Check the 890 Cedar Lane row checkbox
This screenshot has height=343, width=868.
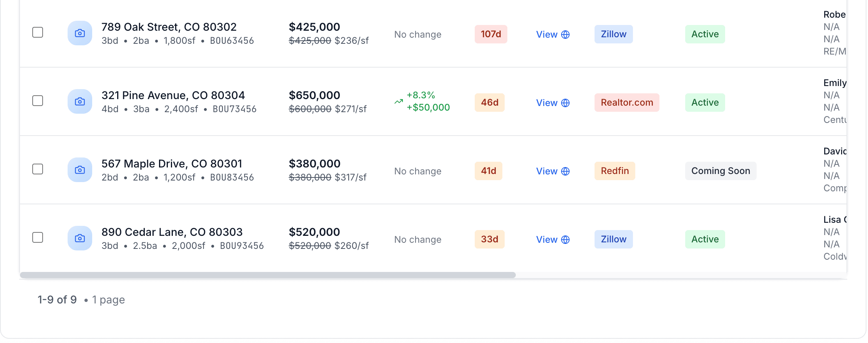click(37, 237)
